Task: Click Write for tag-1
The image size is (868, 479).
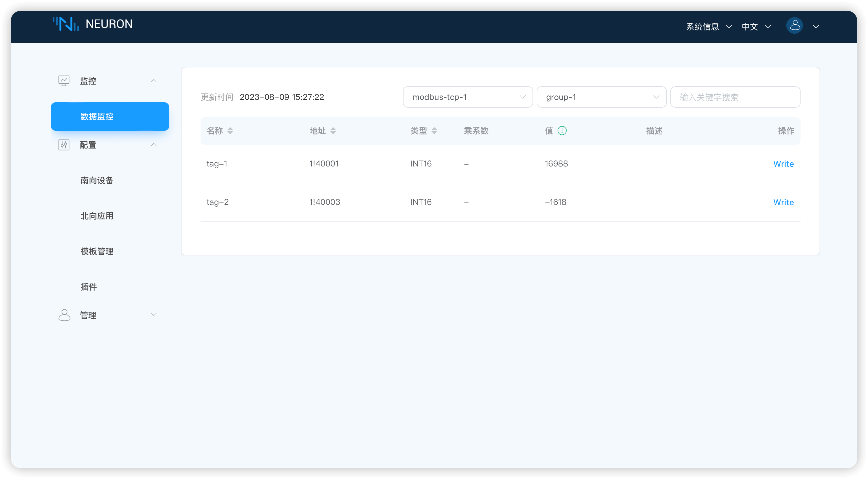Action: pyautogui.click(x=783, y=164)
